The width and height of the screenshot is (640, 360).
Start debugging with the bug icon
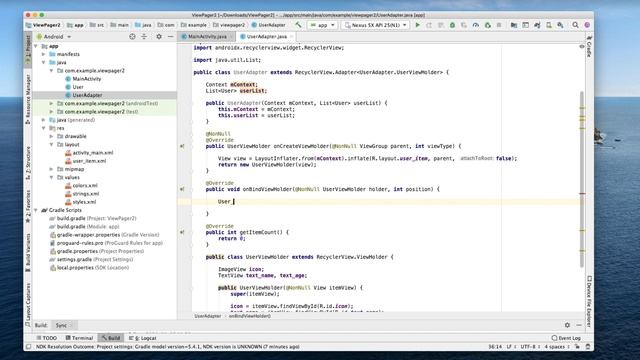pos(452,25)
